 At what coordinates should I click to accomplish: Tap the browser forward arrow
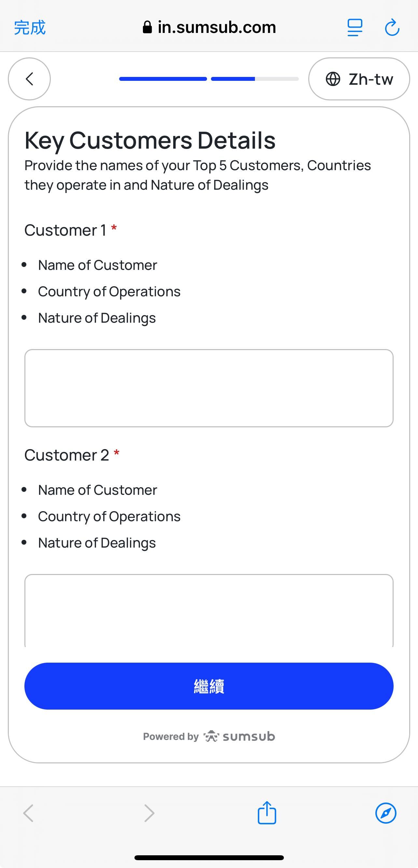point(149,813)
